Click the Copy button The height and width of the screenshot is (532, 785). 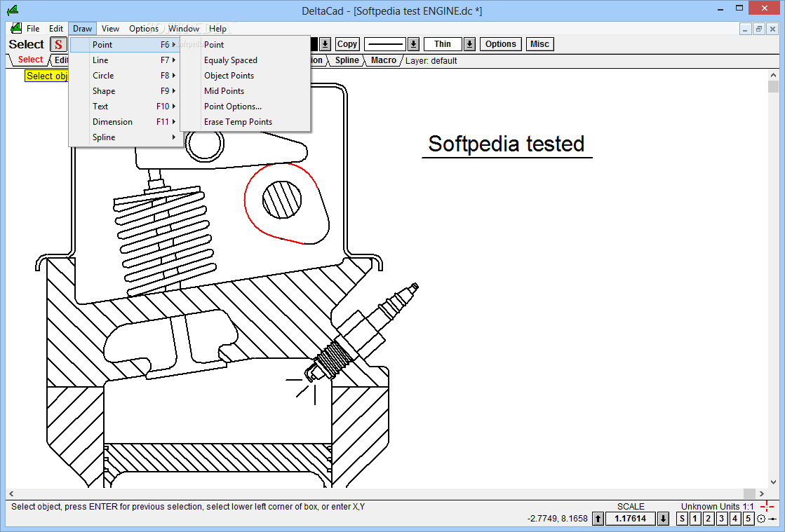pyautogui.click(x=347, y=44)
